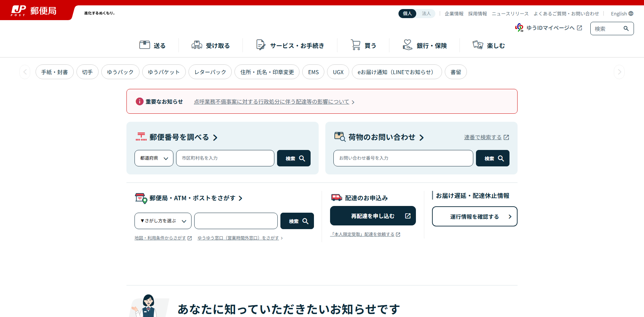Image resolution: width=644 pixels, height=317 pixels.
Task: Select the UGX chip
Action: (338, 72)
